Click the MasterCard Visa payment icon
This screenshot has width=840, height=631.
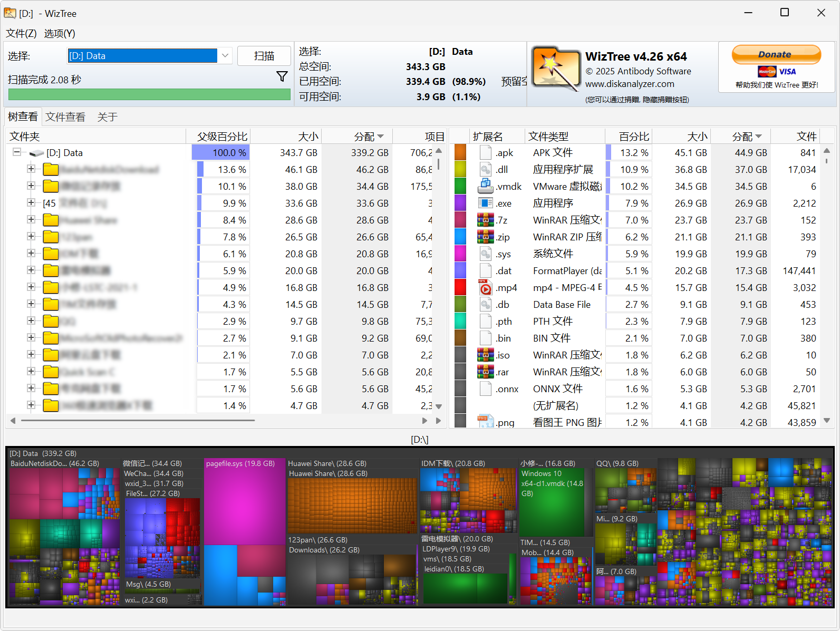click(777, 72)
